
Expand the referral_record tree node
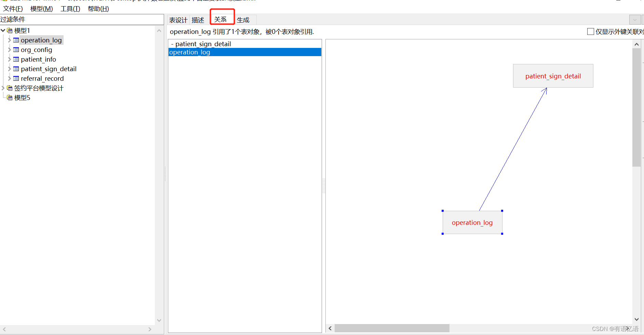9,78
